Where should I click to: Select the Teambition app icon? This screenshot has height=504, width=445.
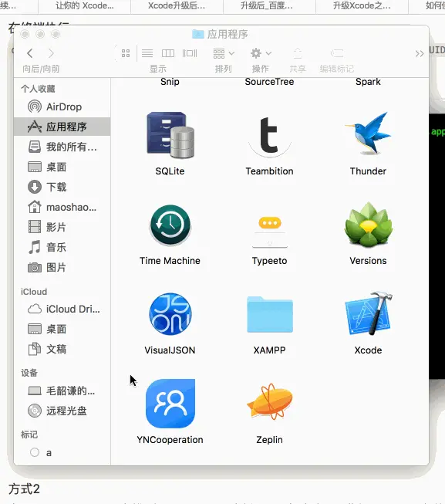click(269, 137)
